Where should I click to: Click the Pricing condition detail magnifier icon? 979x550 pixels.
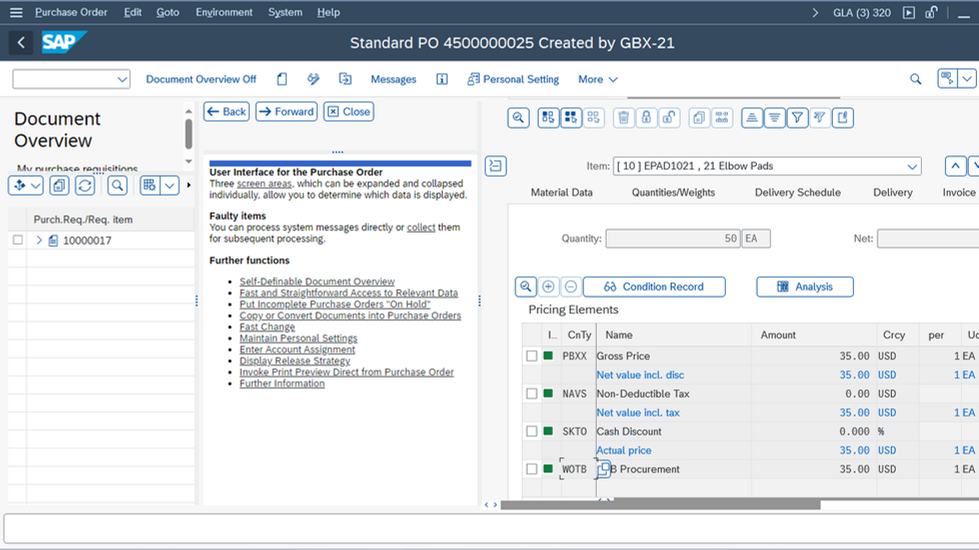point(526,287)
